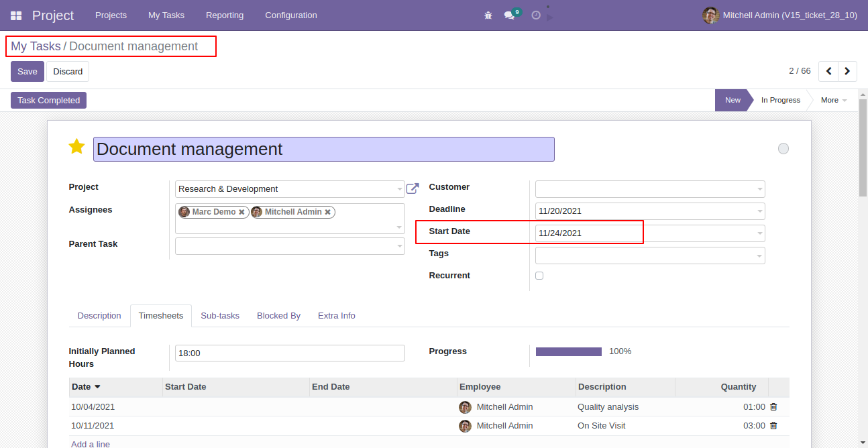Open the activities clock icon
Screen dimensions: 868x448
(x=536, y=15)
